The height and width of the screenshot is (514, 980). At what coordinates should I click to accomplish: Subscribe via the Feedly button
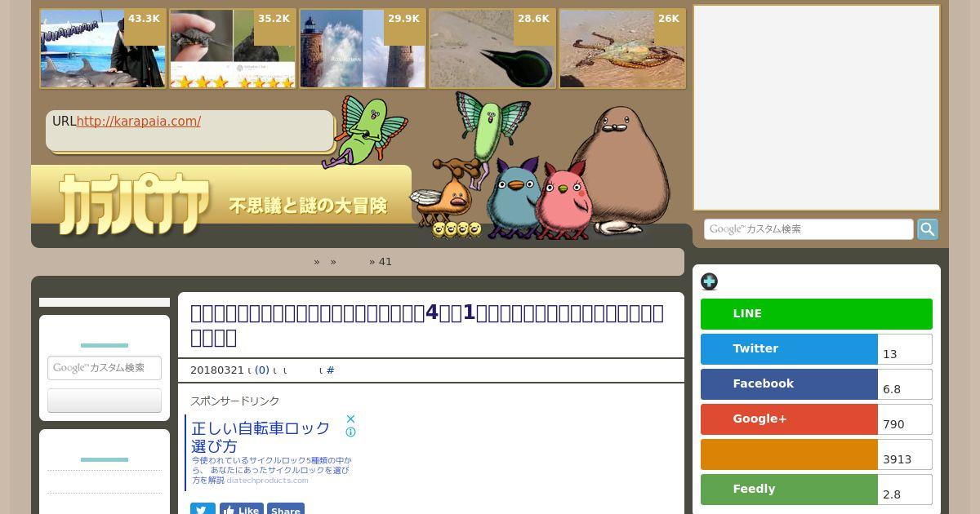coord(789,490)
